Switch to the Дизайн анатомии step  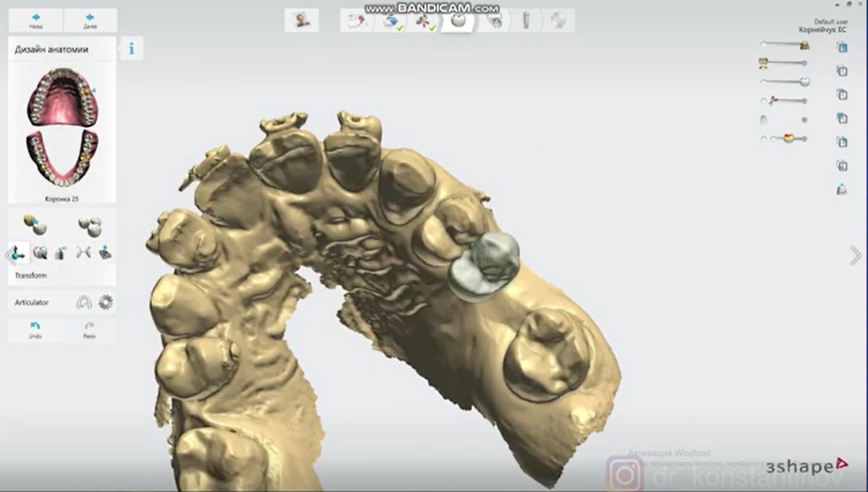51,49
